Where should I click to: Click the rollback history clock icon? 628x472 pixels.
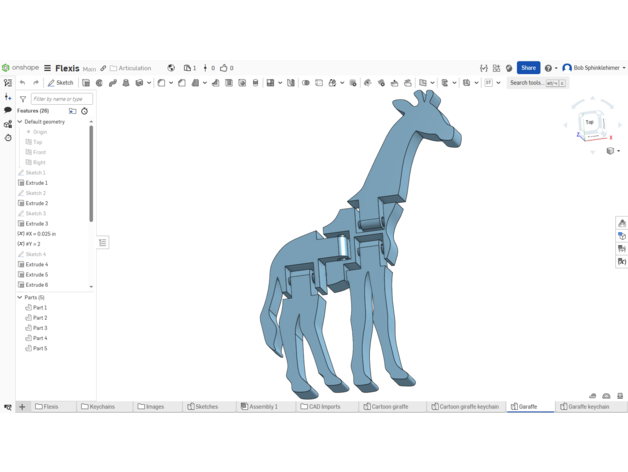[84, 111]
